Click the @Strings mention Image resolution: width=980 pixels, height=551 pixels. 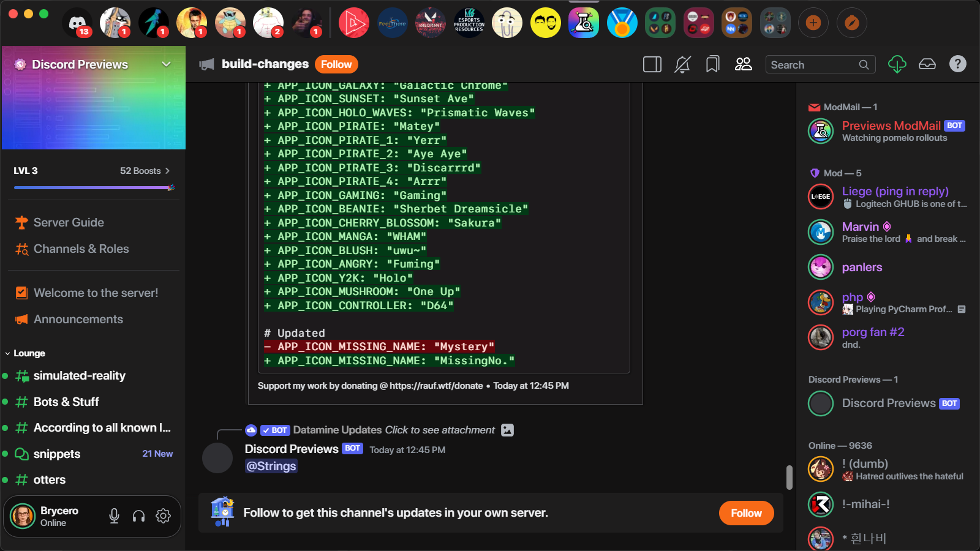point(271,467)
